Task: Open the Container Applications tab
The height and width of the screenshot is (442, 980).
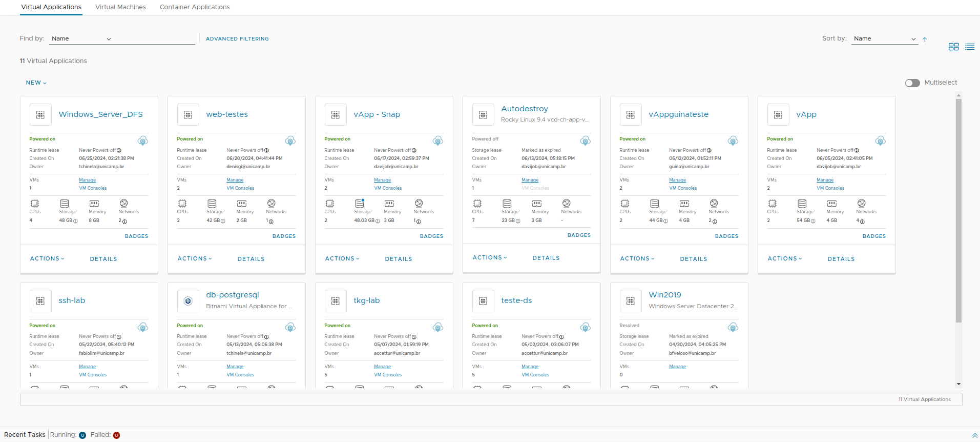Action: pos(195,7)
